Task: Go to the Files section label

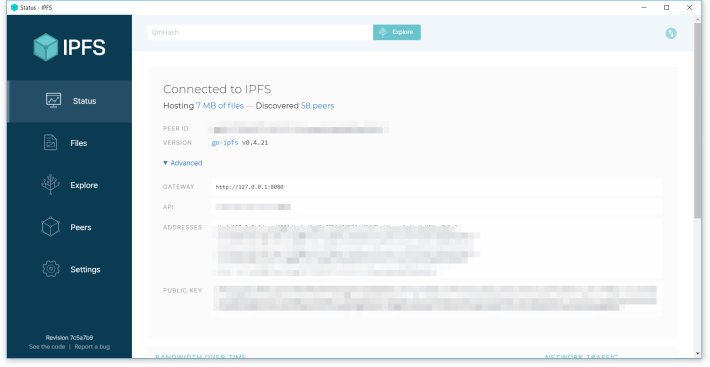Action: [79, 143]
